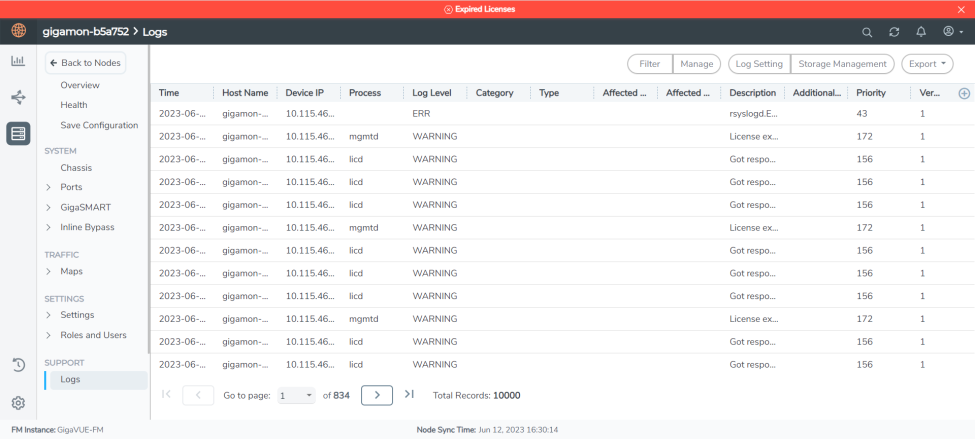Select Chassis in the System menu
Viewport: 975px width, 439px height.
coord(76,168)
